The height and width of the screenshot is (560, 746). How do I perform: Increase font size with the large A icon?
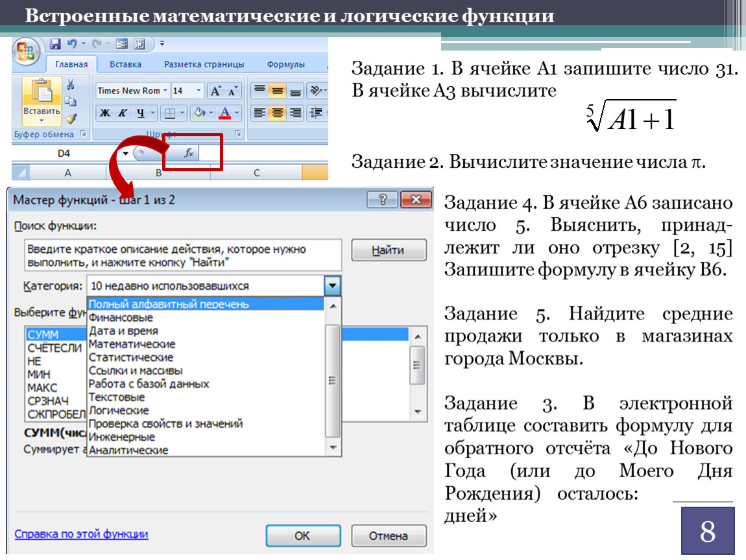(217, 91)
